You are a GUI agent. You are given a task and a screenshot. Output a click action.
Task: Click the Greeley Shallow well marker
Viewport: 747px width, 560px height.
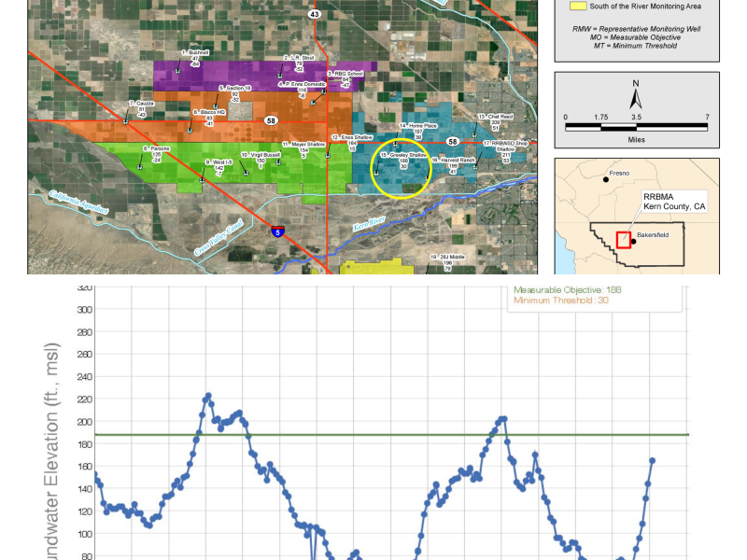tap(376, 172)
